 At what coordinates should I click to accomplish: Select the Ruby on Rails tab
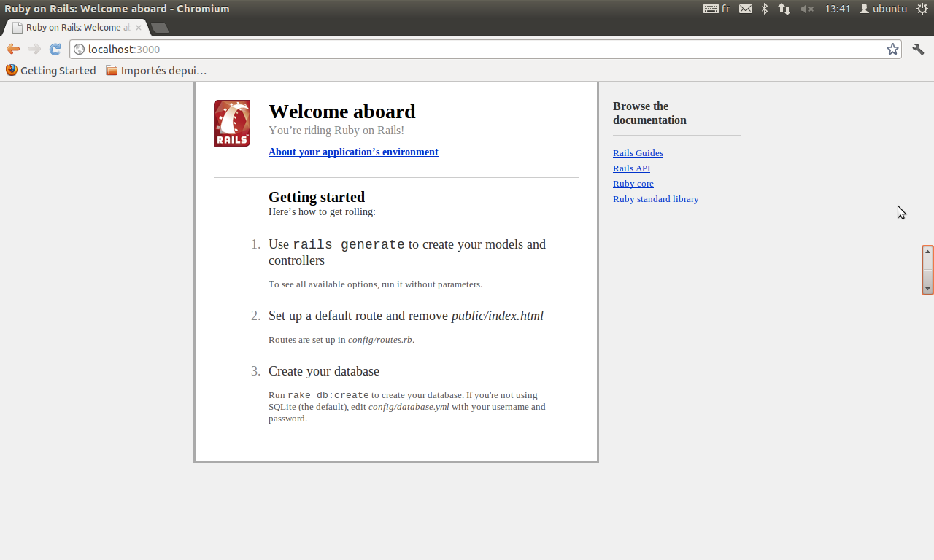pos(76,28)
